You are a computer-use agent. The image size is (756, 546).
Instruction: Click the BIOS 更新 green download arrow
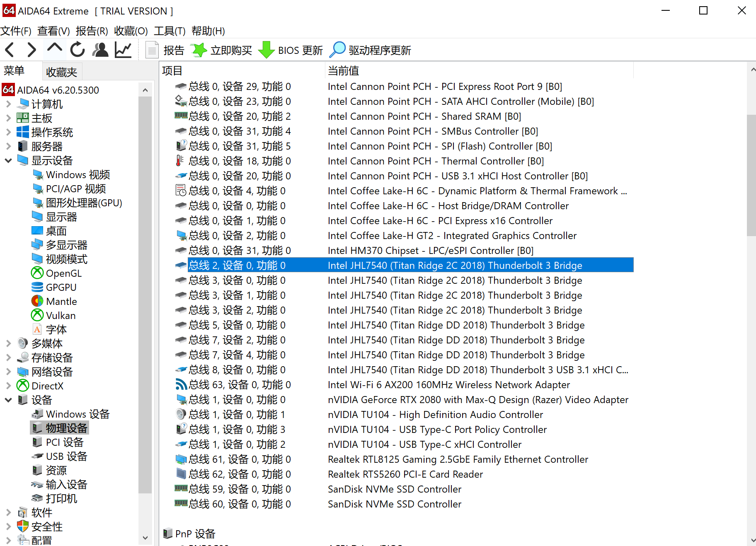[267, 50]
